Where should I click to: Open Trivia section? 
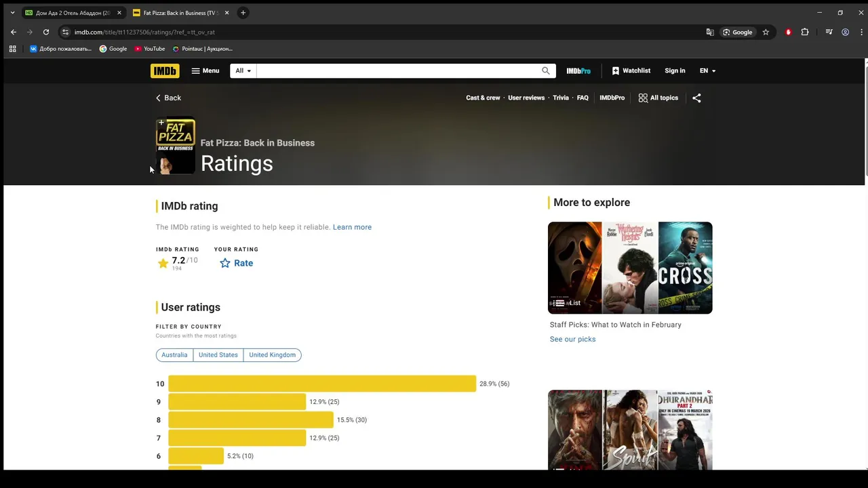(561, 98)
